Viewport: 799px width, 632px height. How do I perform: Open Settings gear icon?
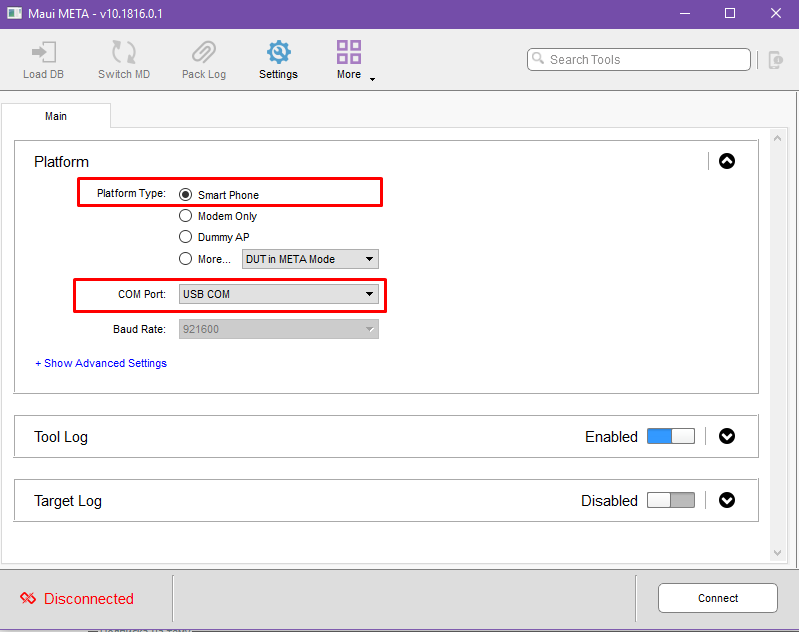pyautogui.click(x=278, y=53)
